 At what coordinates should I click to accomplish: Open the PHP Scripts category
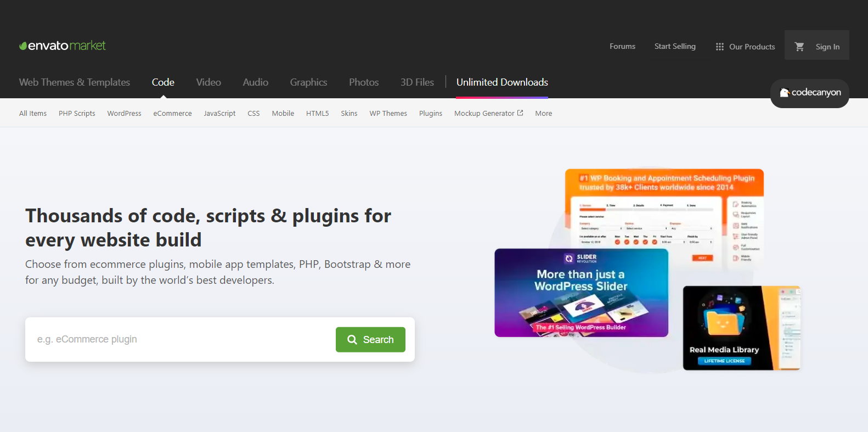click(x=77, y=113)
